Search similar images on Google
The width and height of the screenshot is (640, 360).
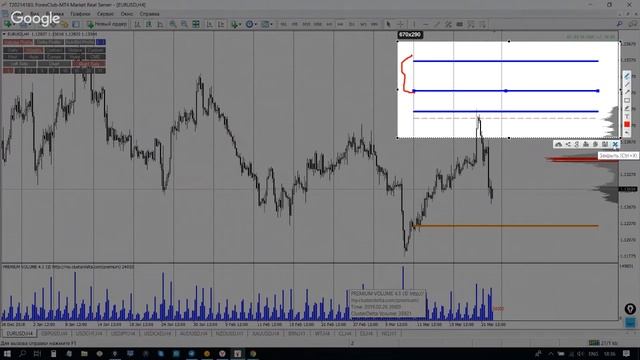(x=577, y=144)
